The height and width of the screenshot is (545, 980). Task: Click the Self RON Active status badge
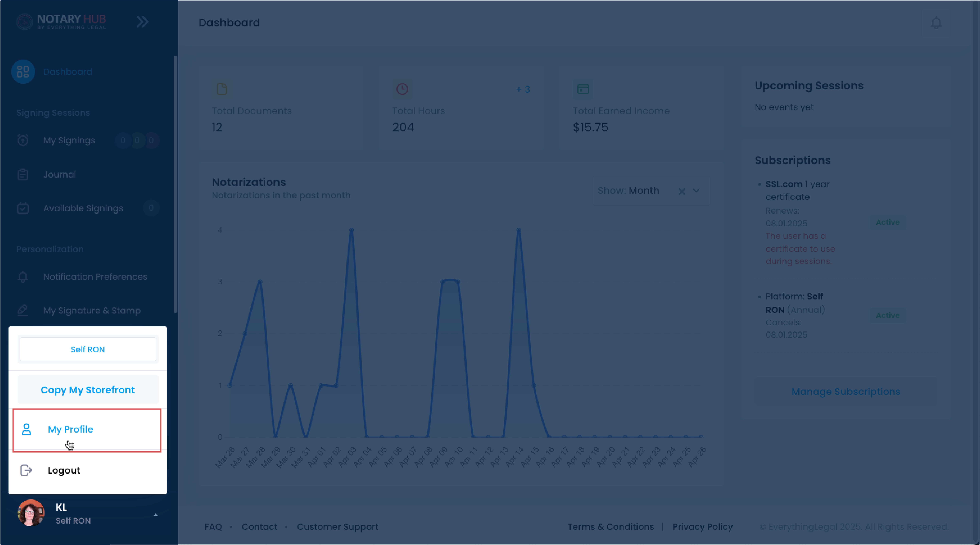(x=888, y=315)
